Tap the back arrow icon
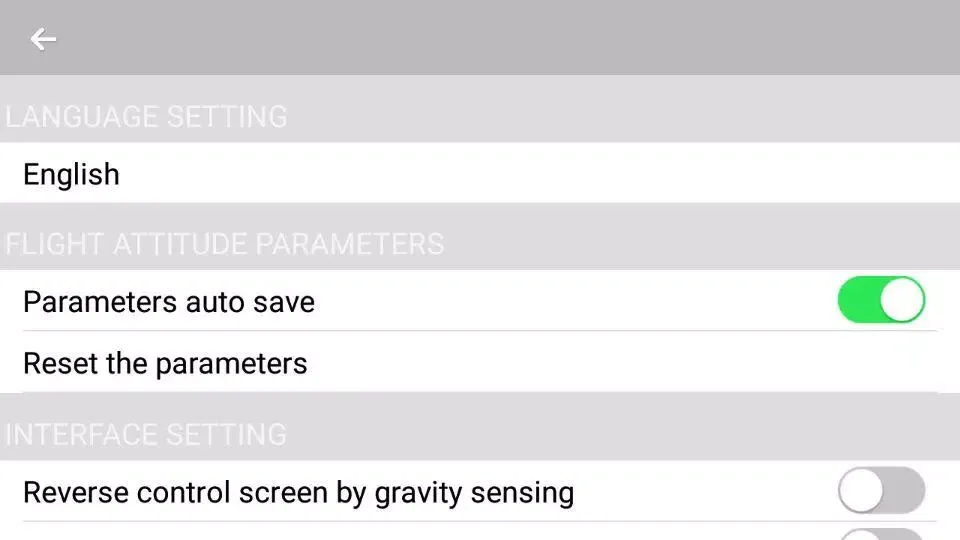Image resolution: width=960 pixels, height=540 pixels. tap(43, 39)
